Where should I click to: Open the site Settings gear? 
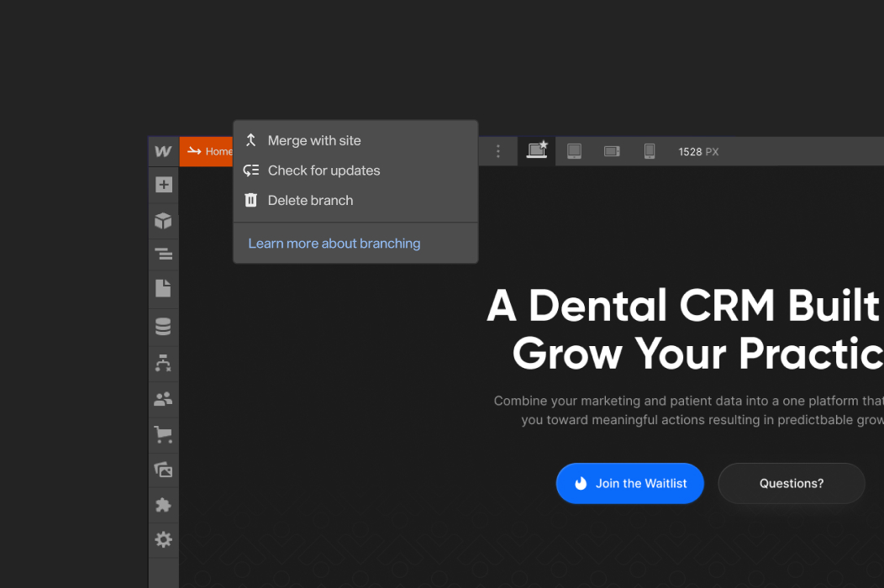pos(164,540)
